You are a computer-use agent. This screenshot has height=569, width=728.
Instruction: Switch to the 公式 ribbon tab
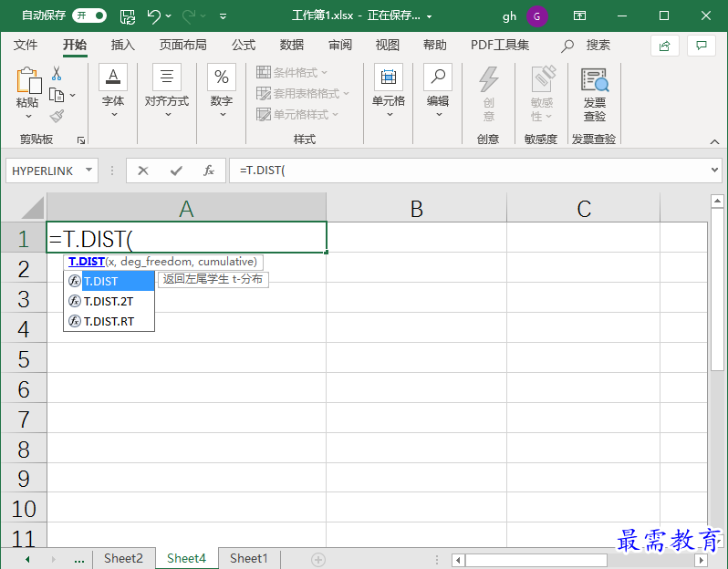tap(244, 45)
